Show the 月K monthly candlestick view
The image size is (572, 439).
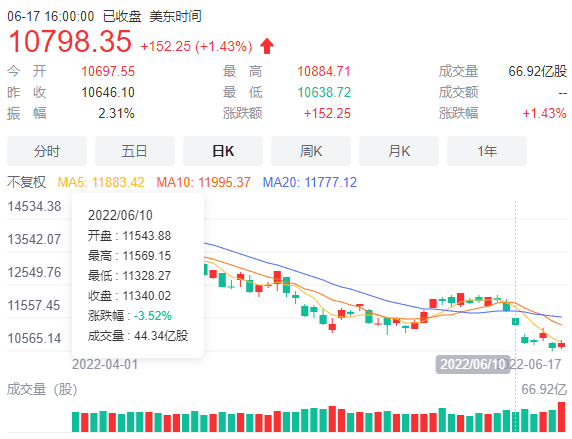click(399, 151)
